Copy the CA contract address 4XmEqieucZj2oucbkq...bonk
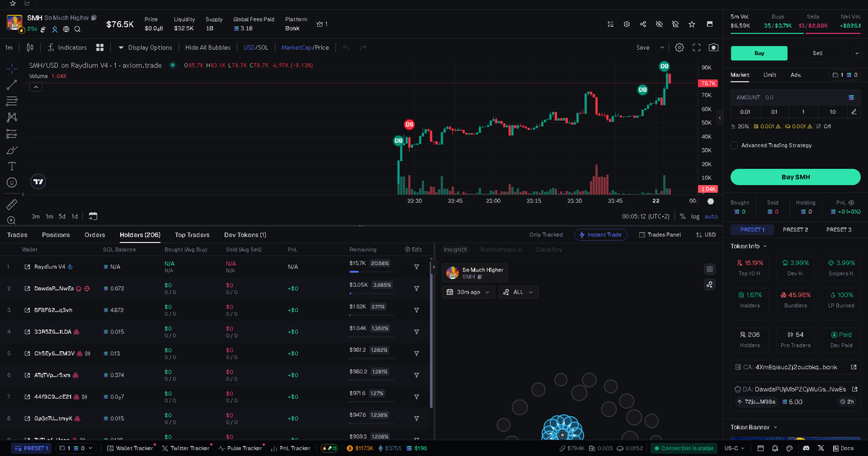The image size is (868, 456). [795, 367]
